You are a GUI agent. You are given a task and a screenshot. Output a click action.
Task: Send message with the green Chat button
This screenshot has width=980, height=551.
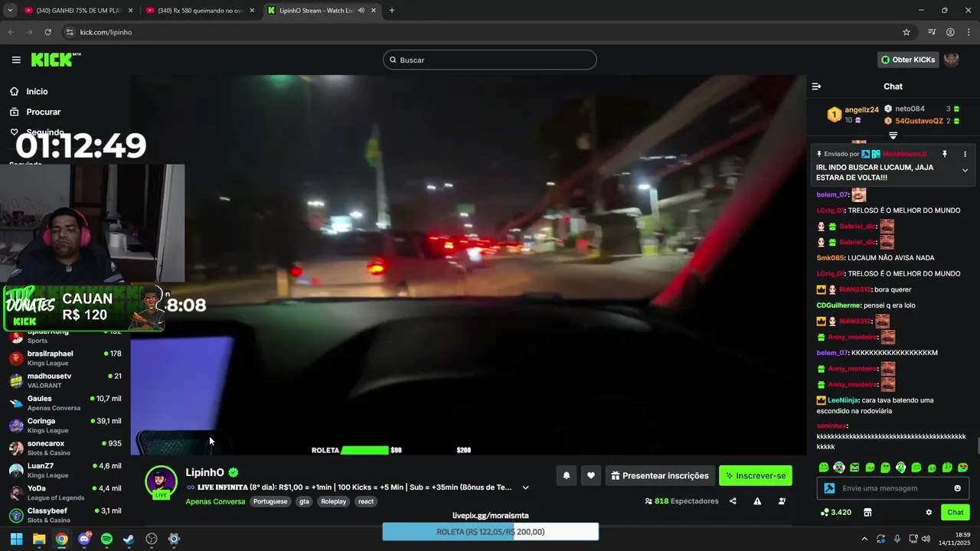tap(955, 513)
